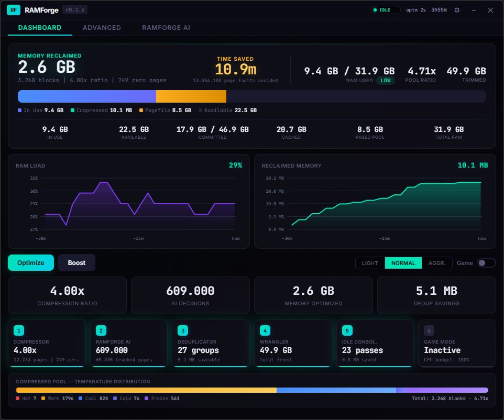504x420 pixels.
Task: Switch to the ADVANCED tab
Action: tap(102, 28)
